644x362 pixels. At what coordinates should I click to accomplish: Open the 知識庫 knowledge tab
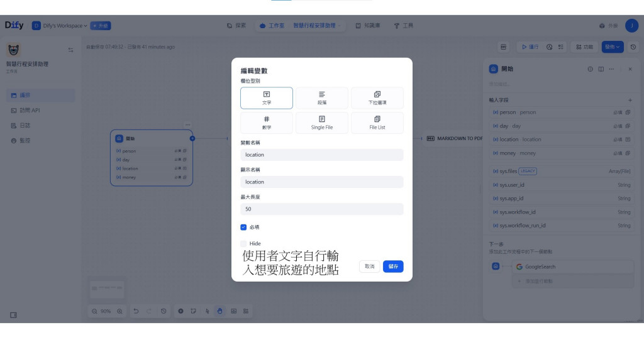[x=367, y=25]
